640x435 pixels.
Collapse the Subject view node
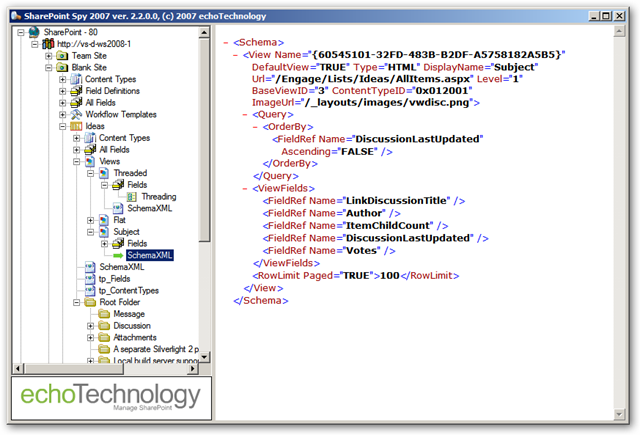(90, 232)
